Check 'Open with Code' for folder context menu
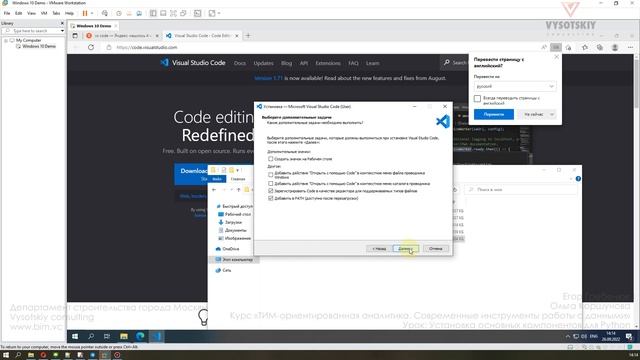The width and height of the screenshot is (640, 360). point(271,184)
